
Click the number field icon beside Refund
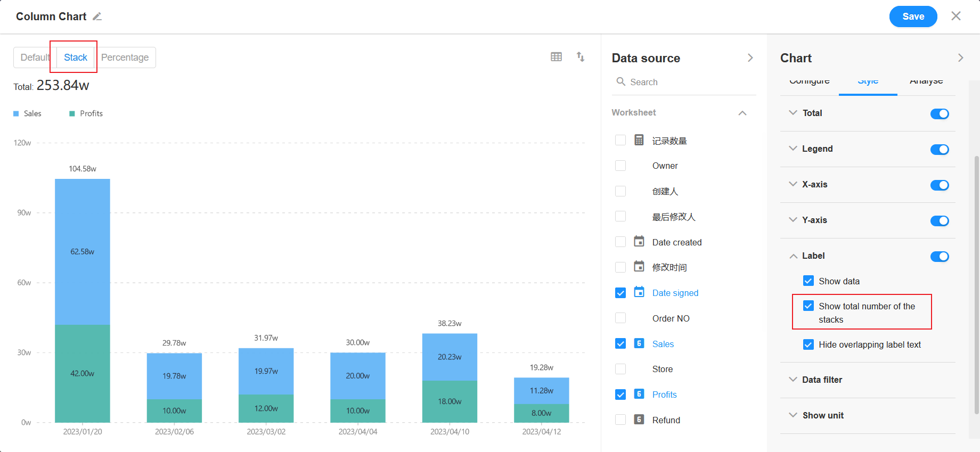639,420
